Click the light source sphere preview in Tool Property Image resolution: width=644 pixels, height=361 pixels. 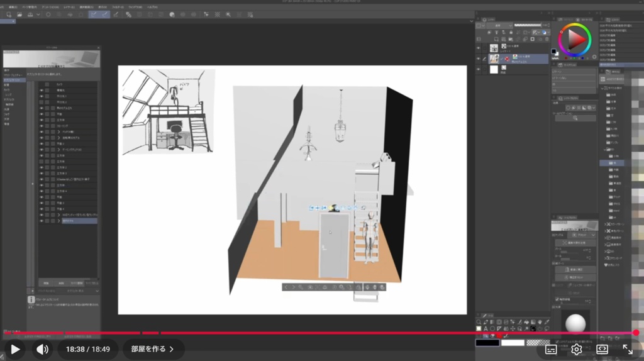(575, 323)
